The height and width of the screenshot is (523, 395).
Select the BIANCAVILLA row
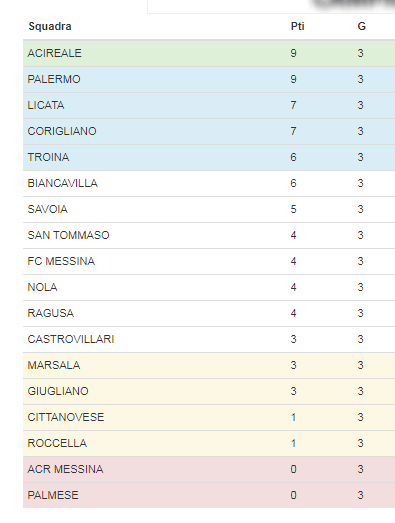click(x=209, y=183)
